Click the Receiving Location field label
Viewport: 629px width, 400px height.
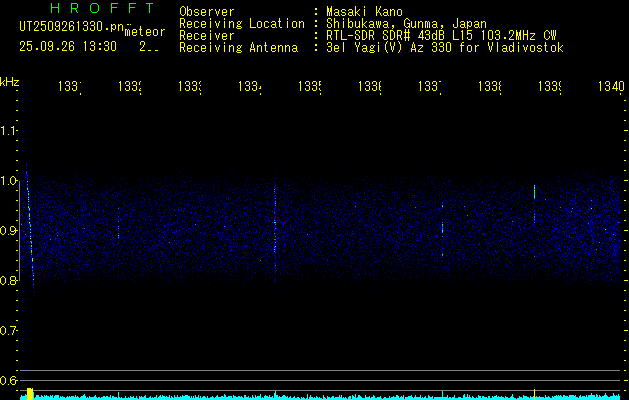tap(241, 24)
